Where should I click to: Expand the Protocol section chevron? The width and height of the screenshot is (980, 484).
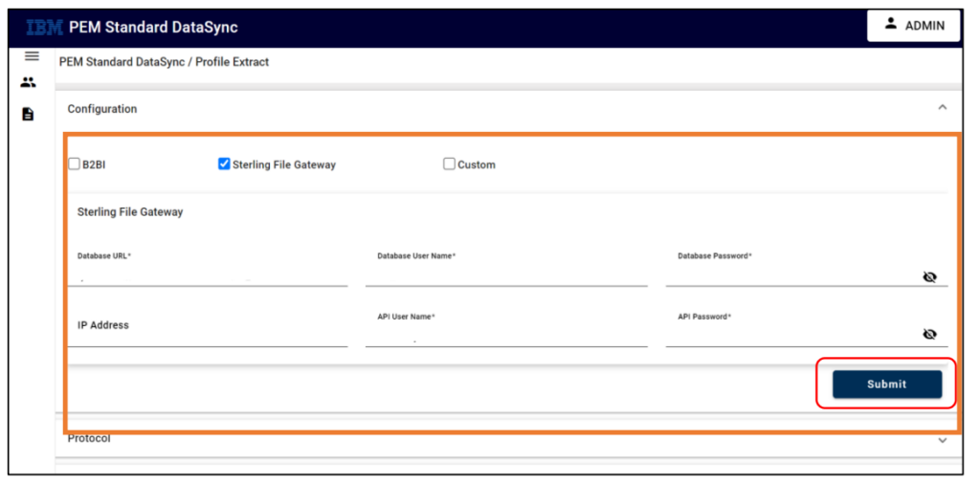click(943, 440)
